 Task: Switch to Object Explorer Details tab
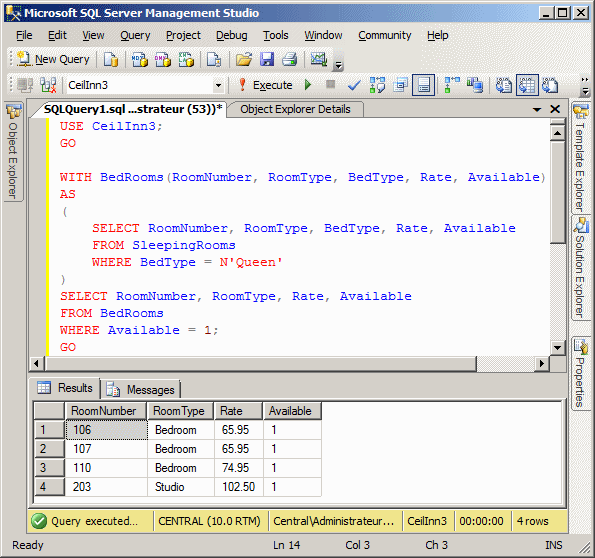pos(295,109)
